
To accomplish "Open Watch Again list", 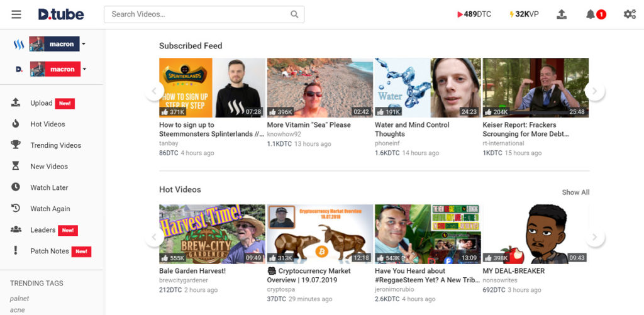I will click(50, 209).
